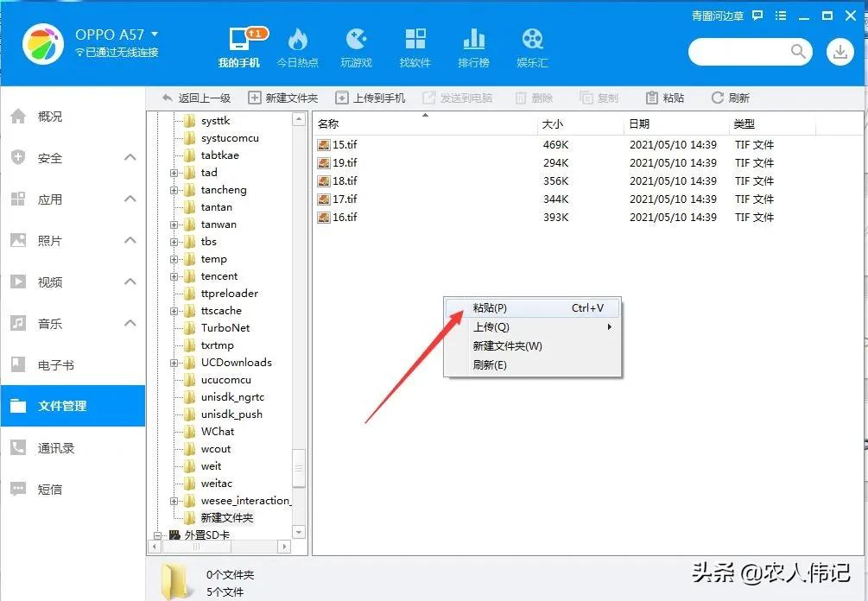Viewport: 868px width, 601px height.
Task: Open the download manager icon at top right
Action: point(839,52)
